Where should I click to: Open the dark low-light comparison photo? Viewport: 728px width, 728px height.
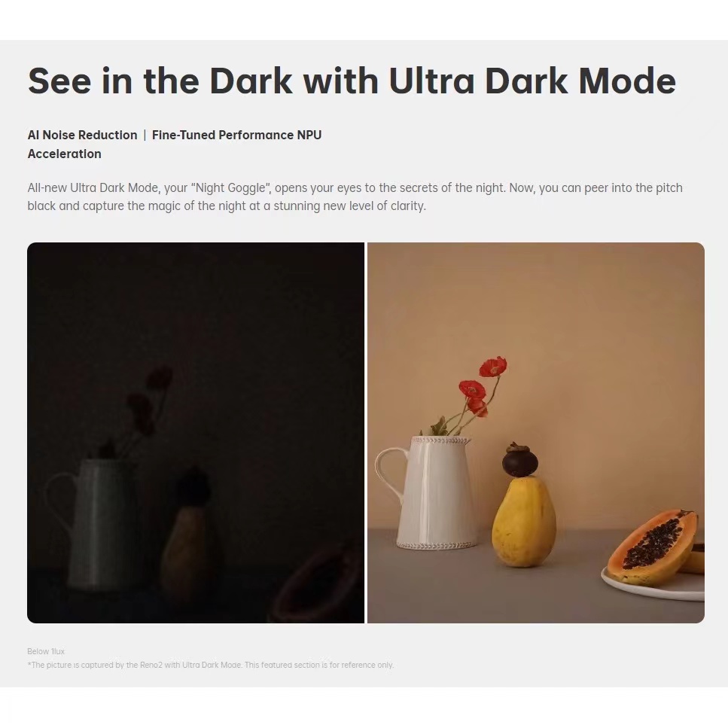point(196,433)
